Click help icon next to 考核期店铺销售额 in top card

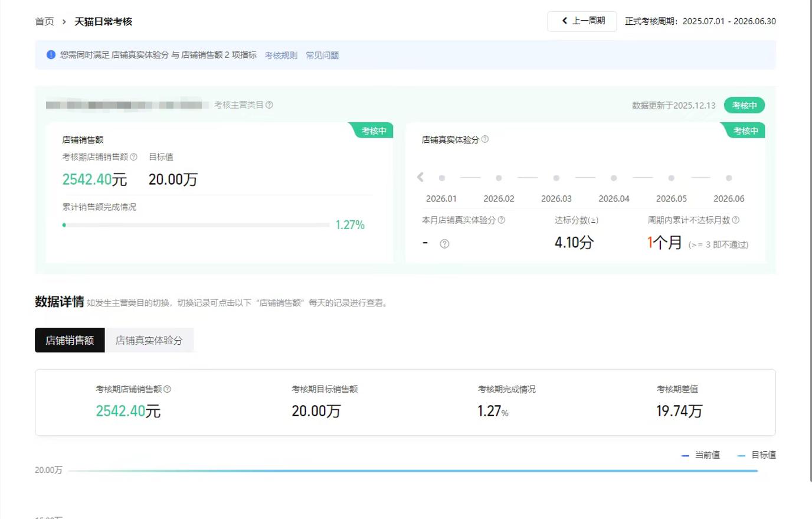pos(133,157)
